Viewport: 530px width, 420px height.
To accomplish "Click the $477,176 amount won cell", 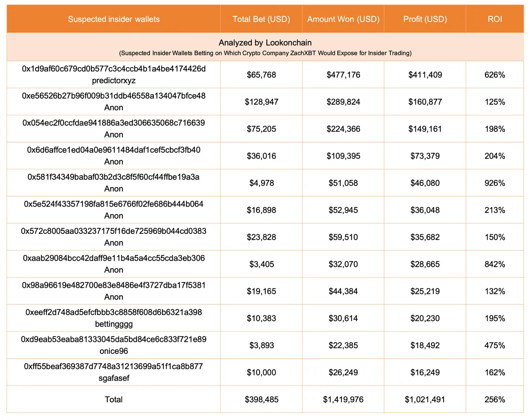I will coord(343,75).
